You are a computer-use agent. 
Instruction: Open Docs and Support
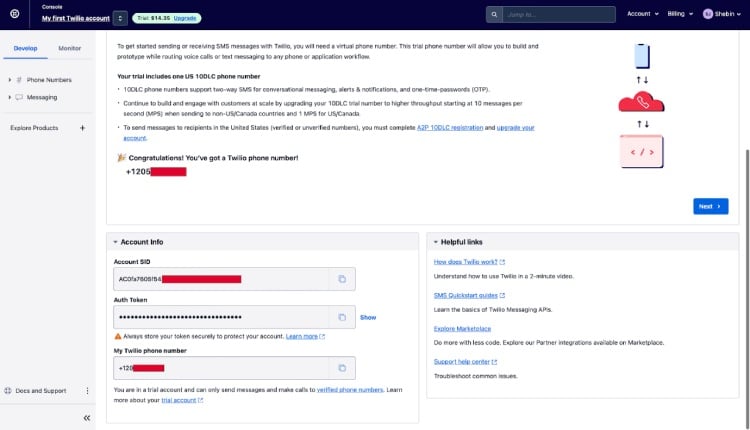tap(41, 391)
